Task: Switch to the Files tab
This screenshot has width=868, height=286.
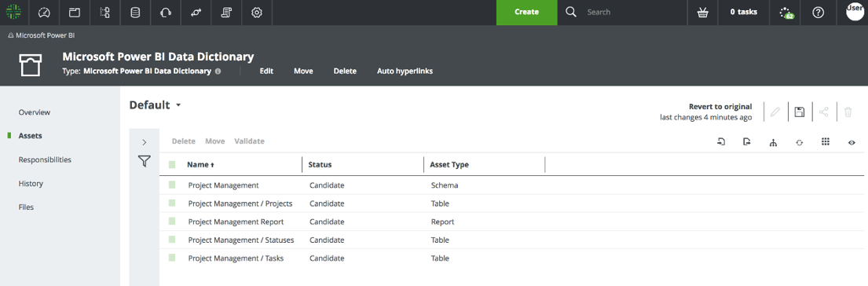Action: [26, 207]
